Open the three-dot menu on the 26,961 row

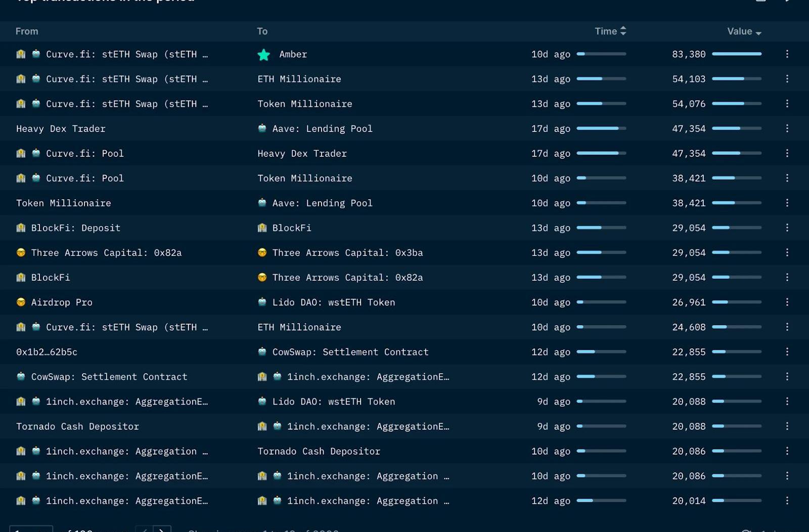(787, 302)
